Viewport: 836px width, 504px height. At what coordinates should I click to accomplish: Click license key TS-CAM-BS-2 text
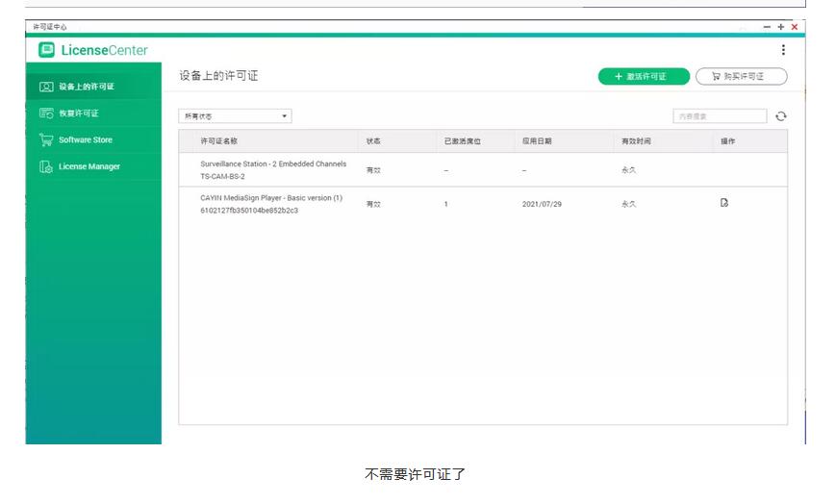[x=222, y=176]
